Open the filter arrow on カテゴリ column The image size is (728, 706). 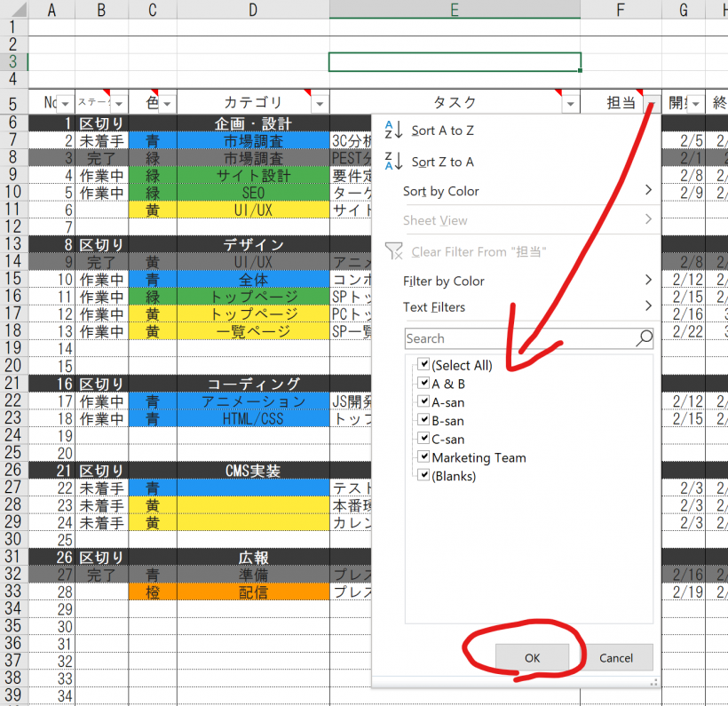pos(319,103)
